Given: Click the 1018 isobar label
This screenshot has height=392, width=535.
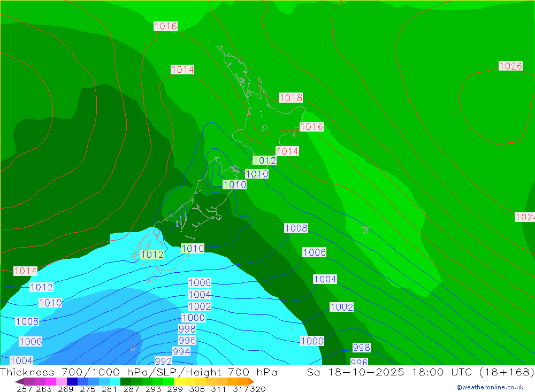Looking at the screenshot, I should coord(291,97).
